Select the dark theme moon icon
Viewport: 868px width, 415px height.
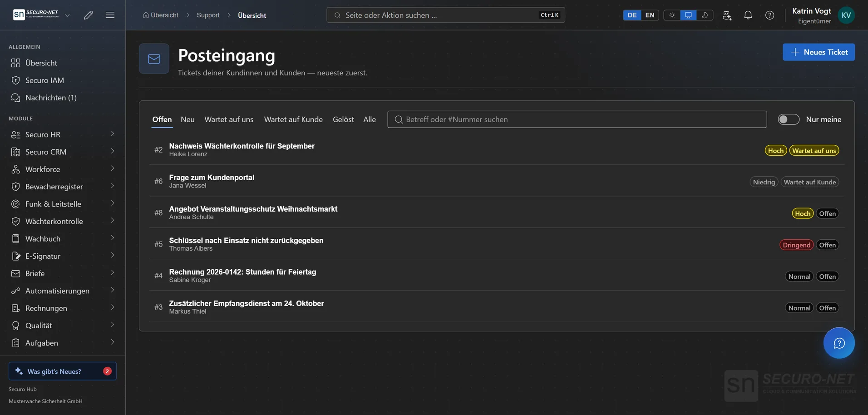[705, 15]
